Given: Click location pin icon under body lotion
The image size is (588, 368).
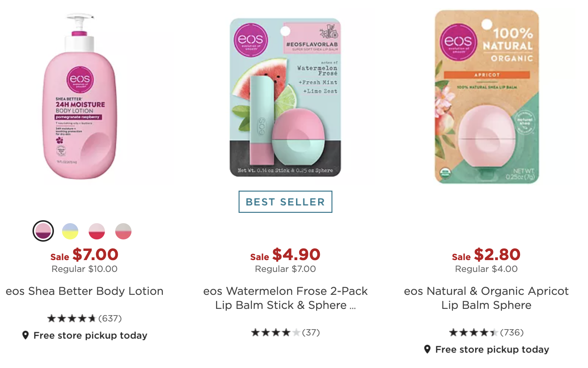Looking at the screenshot, I should click(x=25, y=335).
